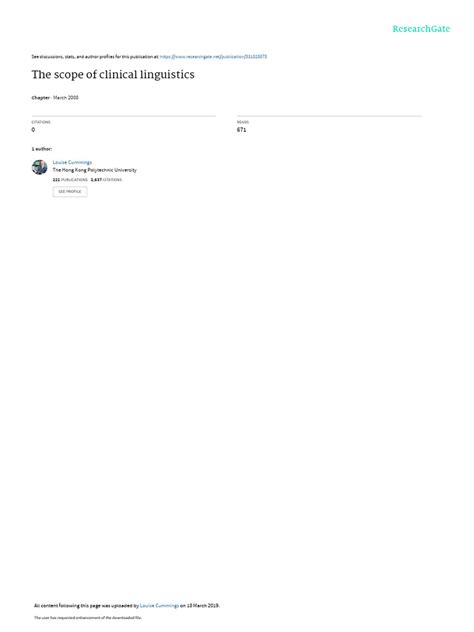Screen dimensions: 474x632
Task: Open the researchgate.net publication URL link
Action: pyautogui.click(x=213, y=57)
